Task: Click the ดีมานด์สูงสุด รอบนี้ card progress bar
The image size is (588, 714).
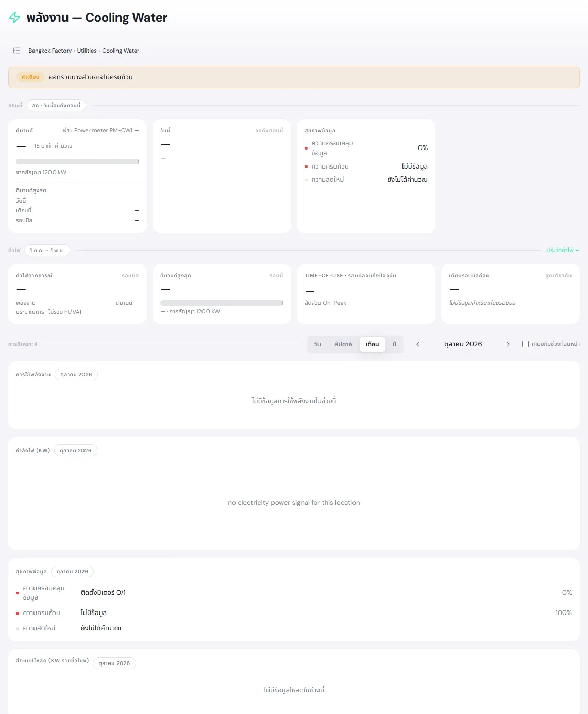Action: click(x=222, y=303)
